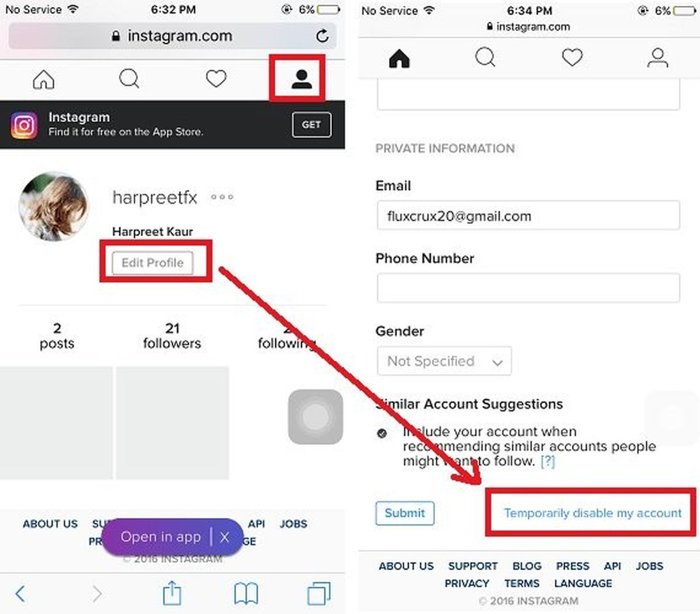Screen dimensions: 700x614
Task: Tap the search magnifier icon on left screen
Action: (129, 79)
